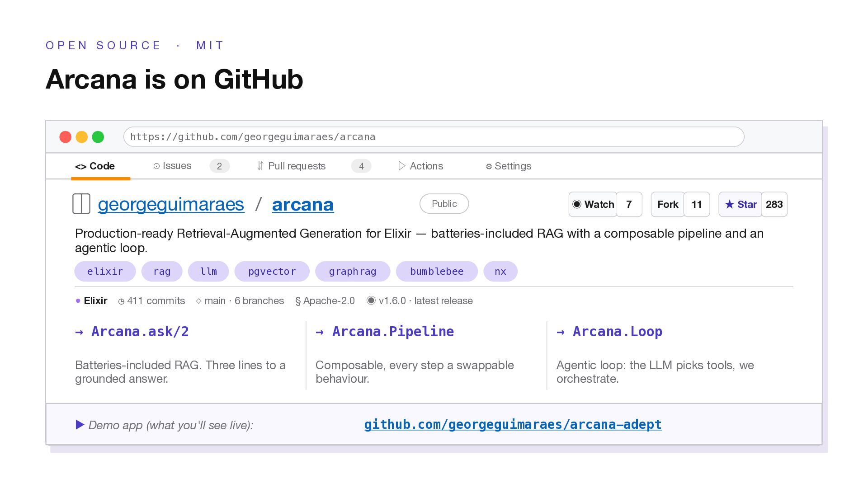Click the Star button
The height and width of the screenshot is (488, 868).
741,204
